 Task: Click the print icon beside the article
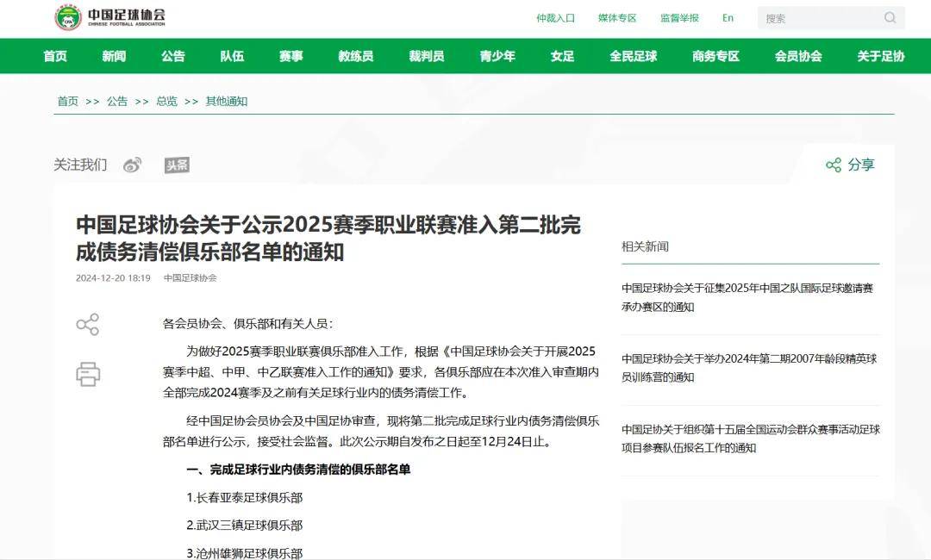88,374
